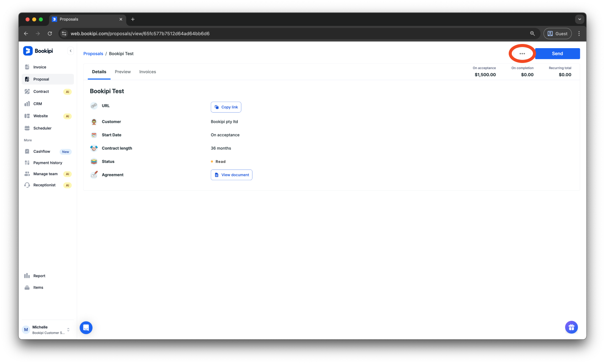Open Items in the sidebar
The height and width of the screenshot is (364, 605).
click(48, 287)
